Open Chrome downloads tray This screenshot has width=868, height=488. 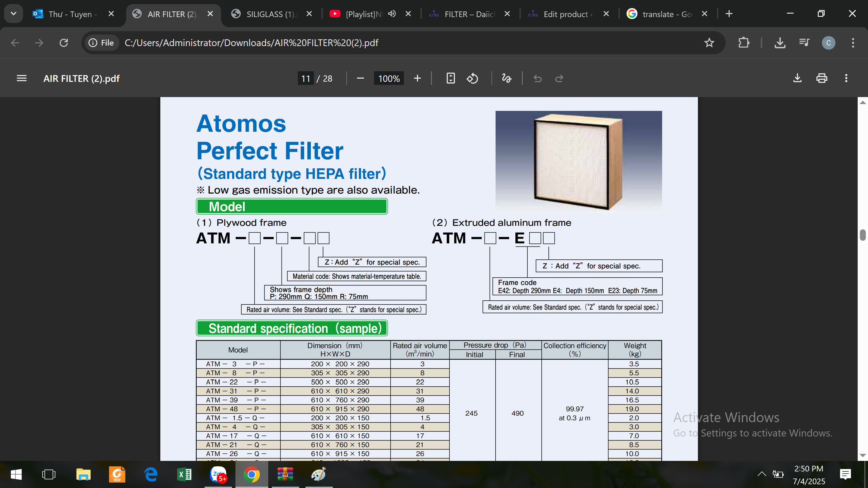pyautogui.click(x=780, y=43)
